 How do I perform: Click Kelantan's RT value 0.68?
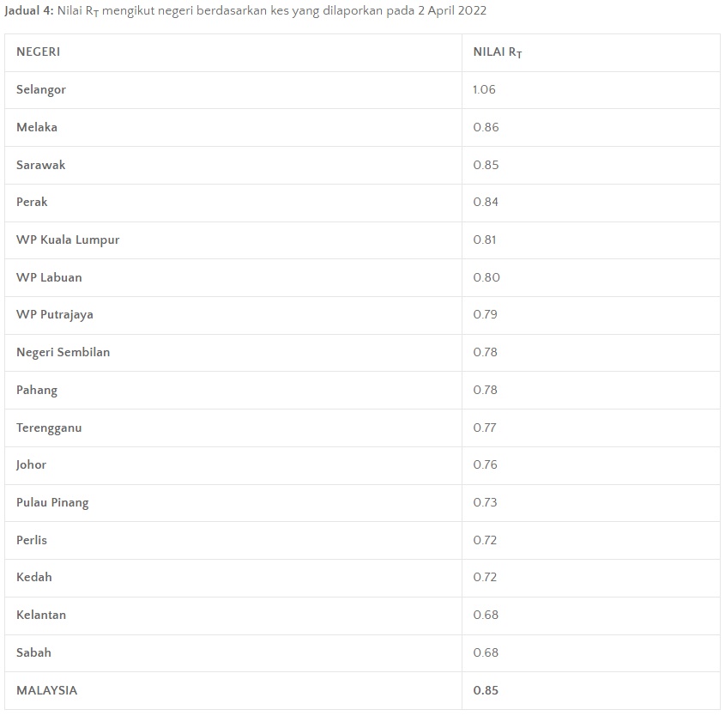(486, 616)
